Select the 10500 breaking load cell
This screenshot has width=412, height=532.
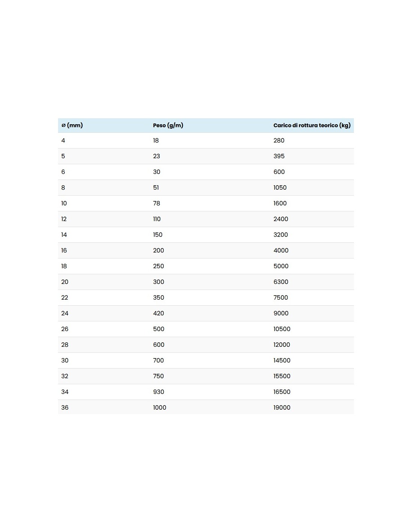point(282,329)
